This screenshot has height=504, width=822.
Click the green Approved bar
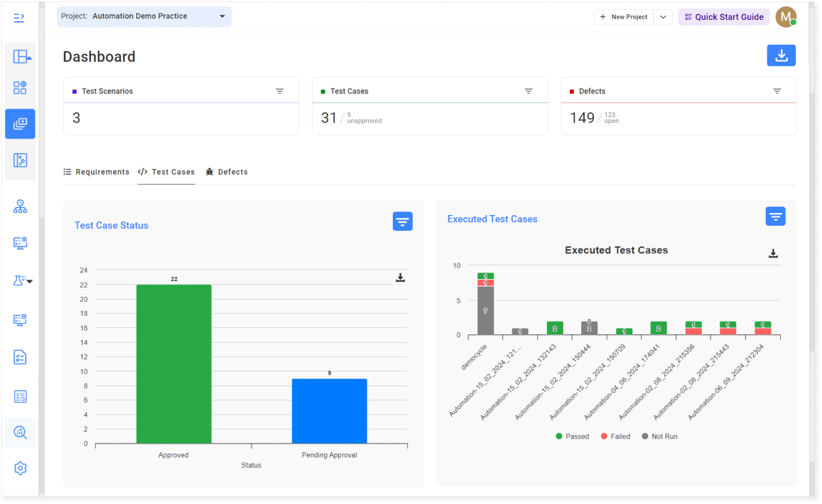tap(174, 364)
